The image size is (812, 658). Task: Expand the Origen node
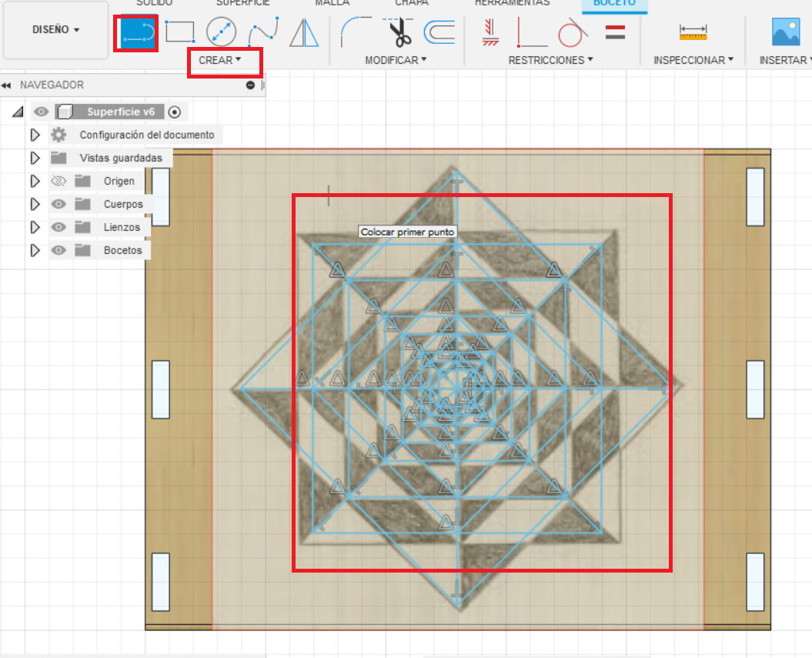(35, 181)
